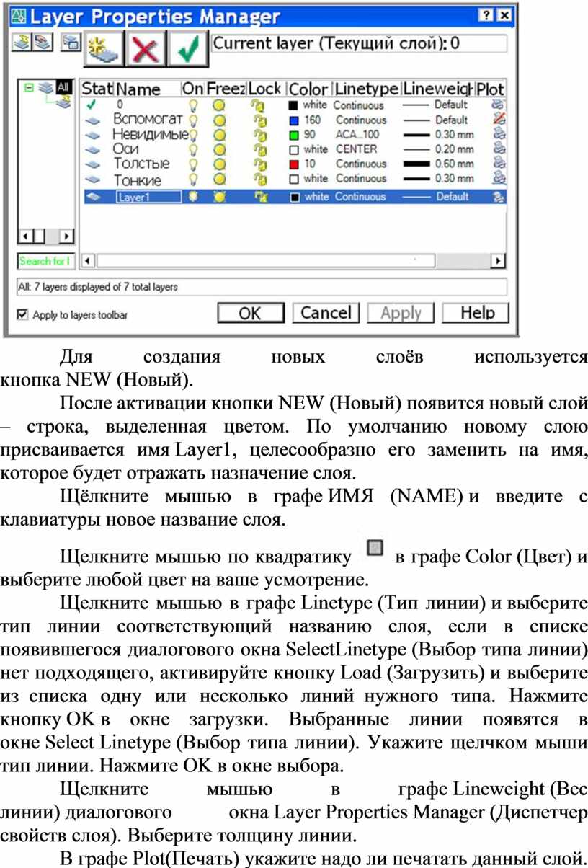588x868 pixels.
Task: Click the CENTER linetype of layer Оси
Action: 356,149
